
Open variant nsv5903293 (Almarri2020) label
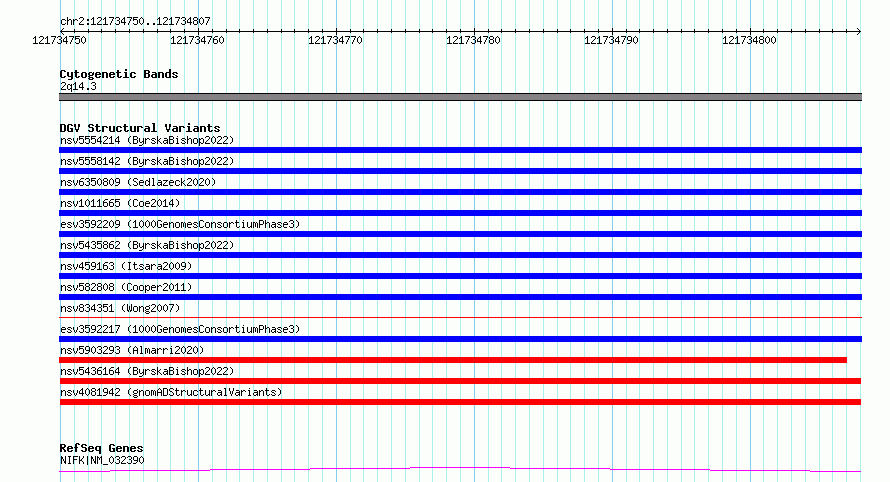[132, 350]
